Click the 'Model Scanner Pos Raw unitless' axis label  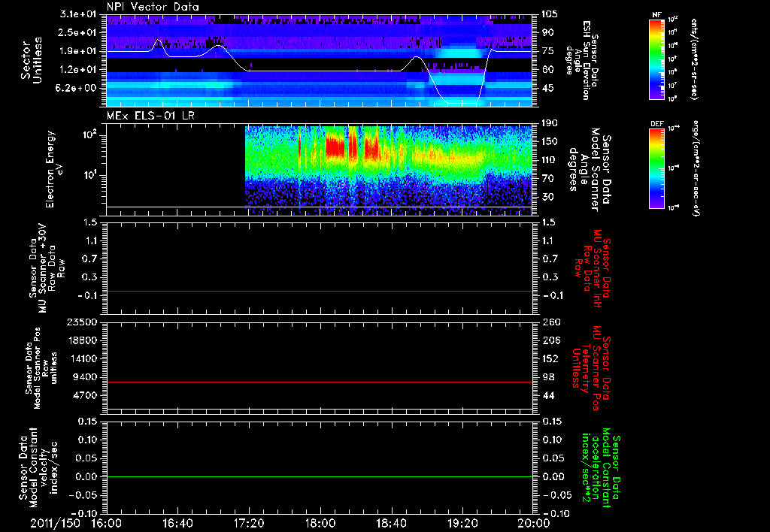point(40,369)
